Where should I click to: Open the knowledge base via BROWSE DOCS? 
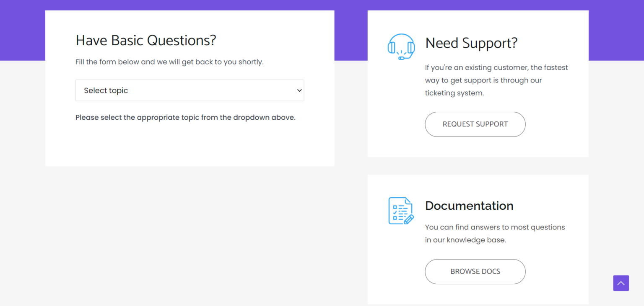point(475,271)
